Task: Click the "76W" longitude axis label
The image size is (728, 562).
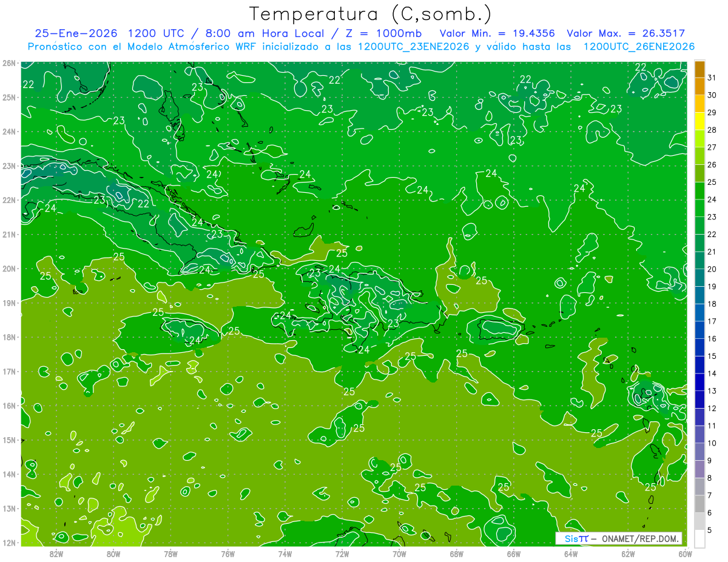Action: pos(227,553)
